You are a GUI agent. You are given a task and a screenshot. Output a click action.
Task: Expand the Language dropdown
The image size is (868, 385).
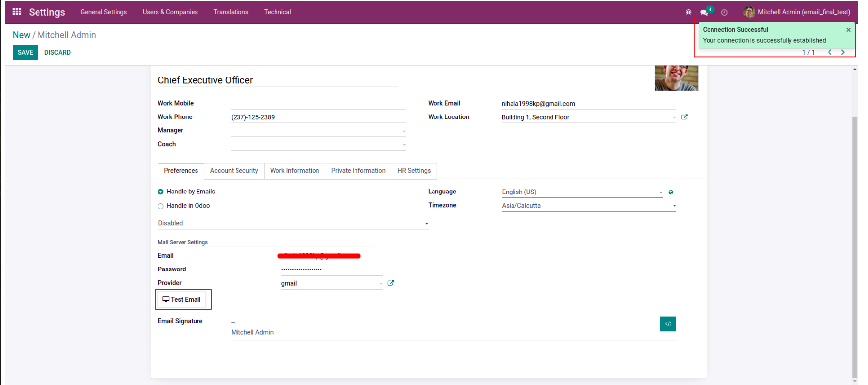(x=582, y=192)
